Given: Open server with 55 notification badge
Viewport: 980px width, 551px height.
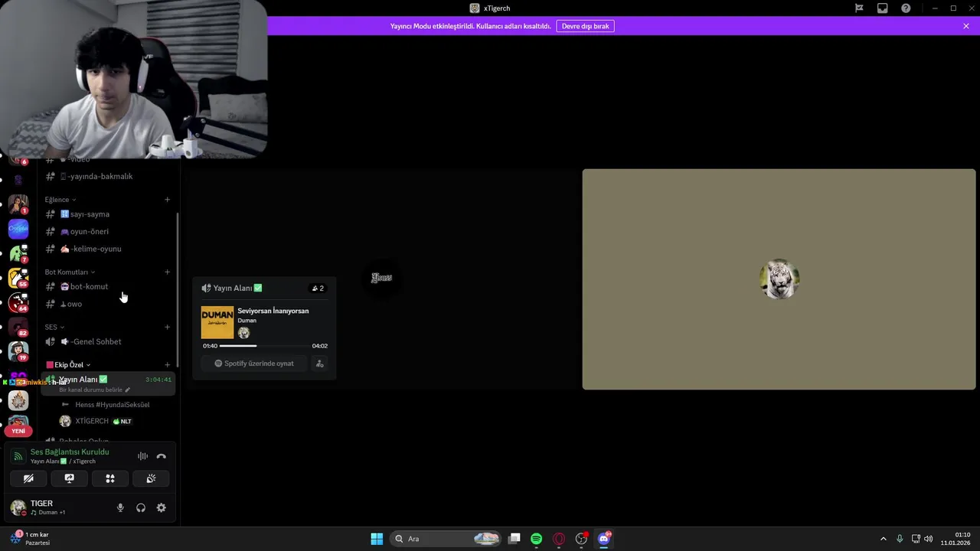Looking at the screenshot, I should pos(18,278).
